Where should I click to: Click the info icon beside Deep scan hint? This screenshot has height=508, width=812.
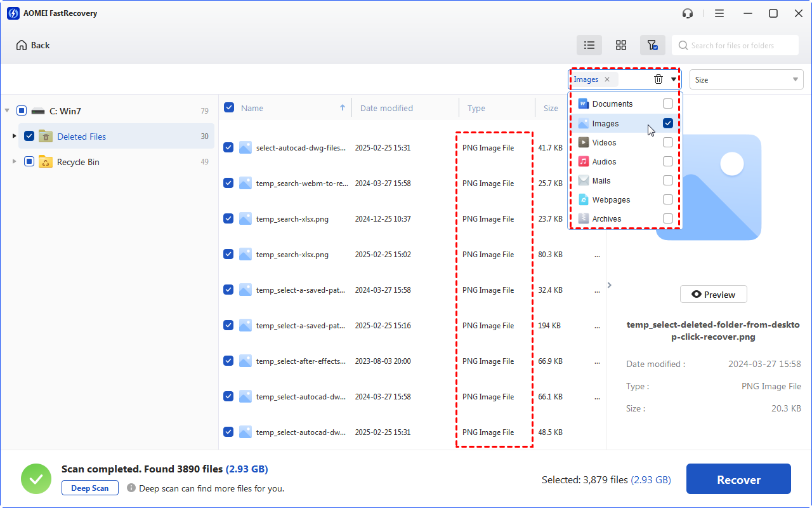click(131, 488)
